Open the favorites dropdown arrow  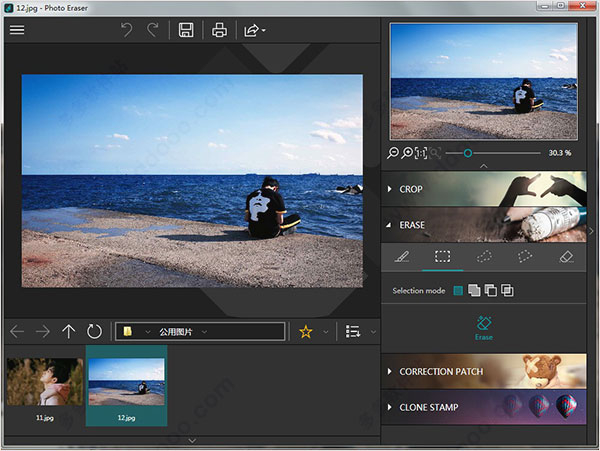(x=326, y=332)
